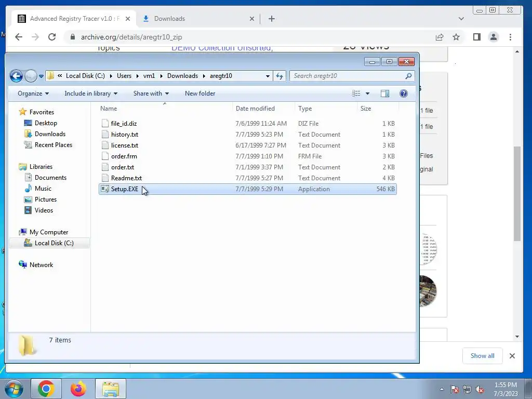532x399 pixels.
Task: Select Libraries in navigation pane
Action: pos(41,167)
